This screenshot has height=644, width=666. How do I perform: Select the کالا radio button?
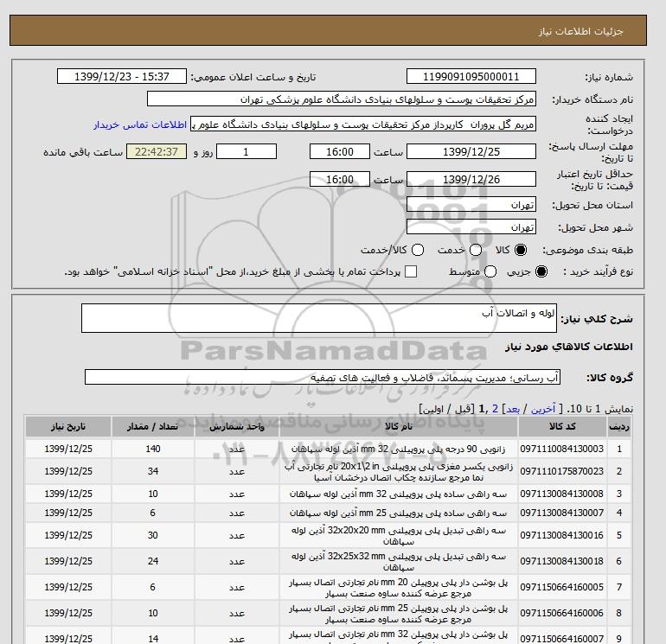coord(521,250)
